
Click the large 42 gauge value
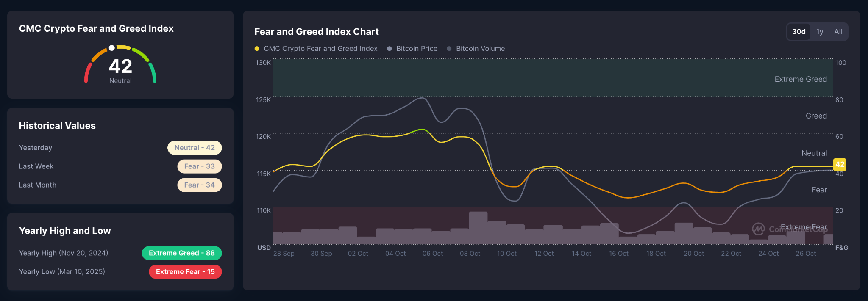tap(120, 66)
